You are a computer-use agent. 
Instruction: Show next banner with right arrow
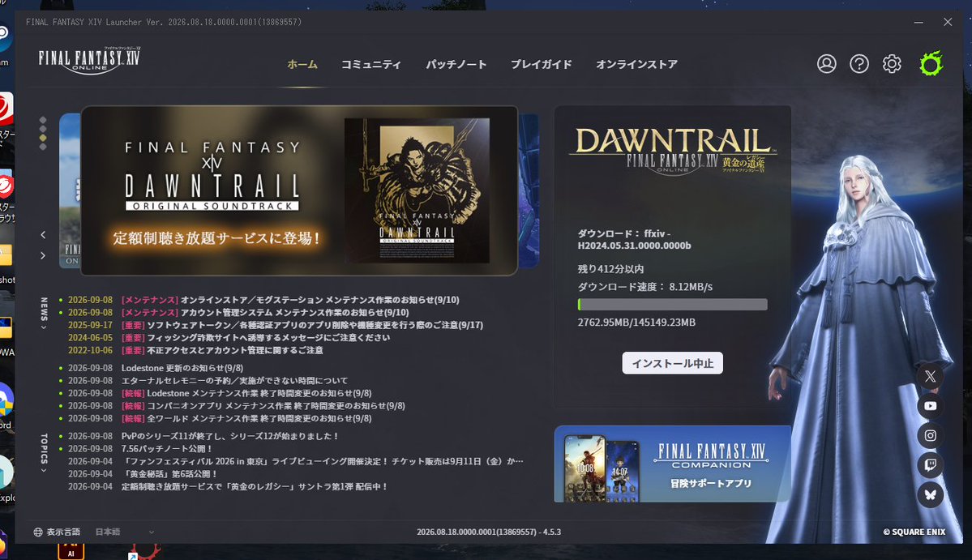[43, 255]
